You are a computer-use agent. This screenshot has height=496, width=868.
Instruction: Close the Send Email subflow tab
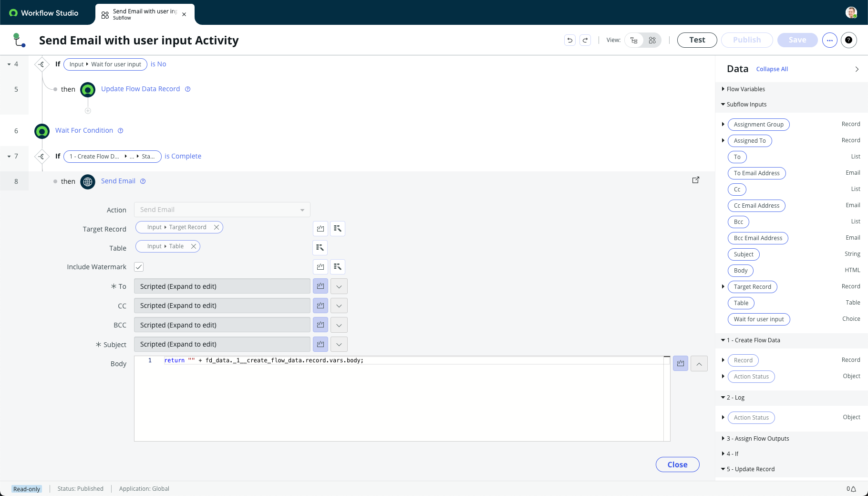tap(184, 14)
